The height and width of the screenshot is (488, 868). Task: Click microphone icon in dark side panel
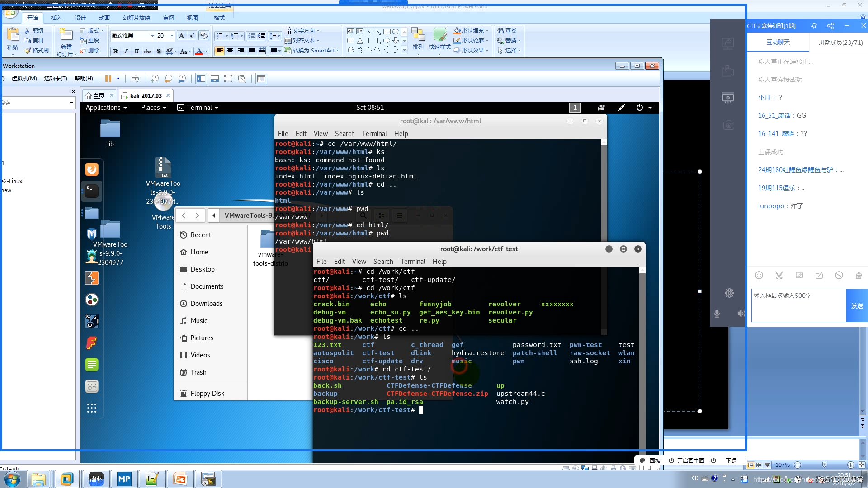tap(717, 314)
